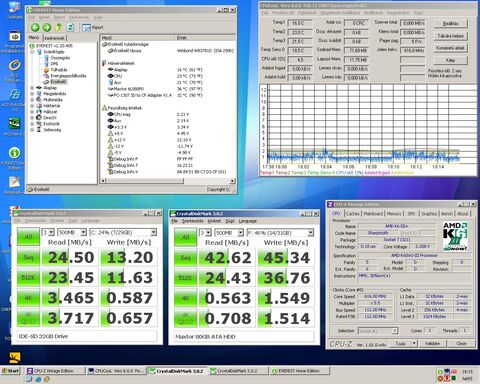This screenshot has width=480, height=384.
Task: Switch to Mainboard tab in CPU-Z
Action: (373, 213)
